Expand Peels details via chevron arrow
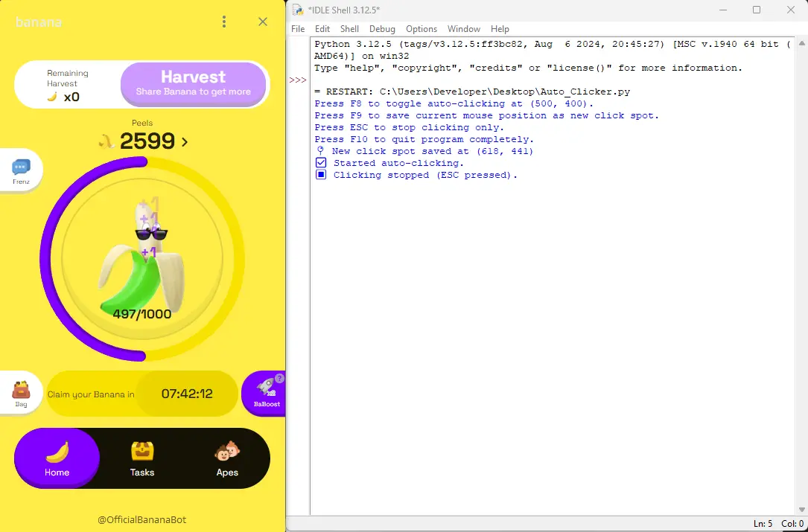808x532 pixels. pos(185,141)
